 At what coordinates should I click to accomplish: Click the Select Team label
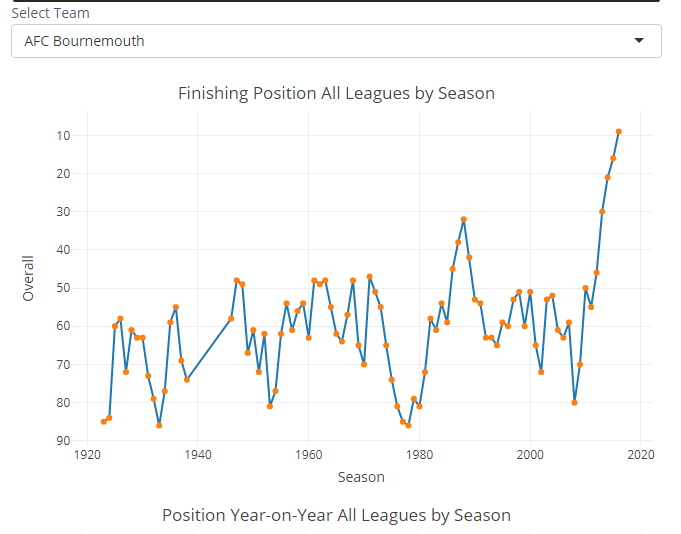tap(50, 14)
